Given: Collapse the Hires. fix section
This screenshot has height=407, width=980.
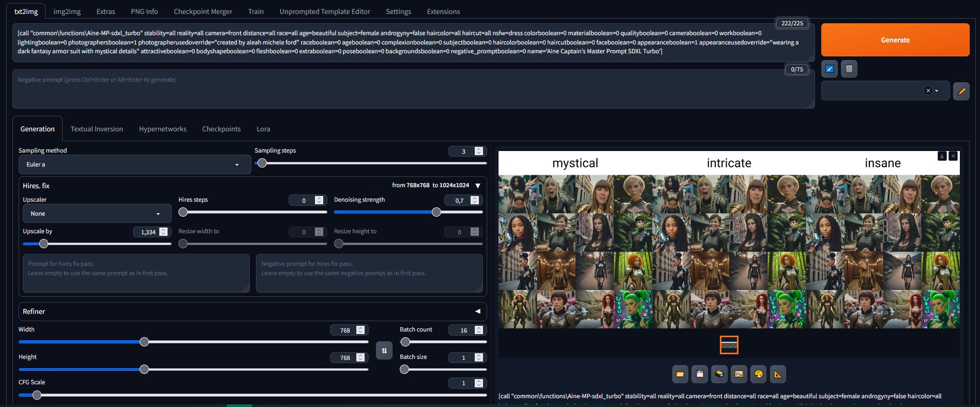Looking at the screenshot, I should [477, 185].
